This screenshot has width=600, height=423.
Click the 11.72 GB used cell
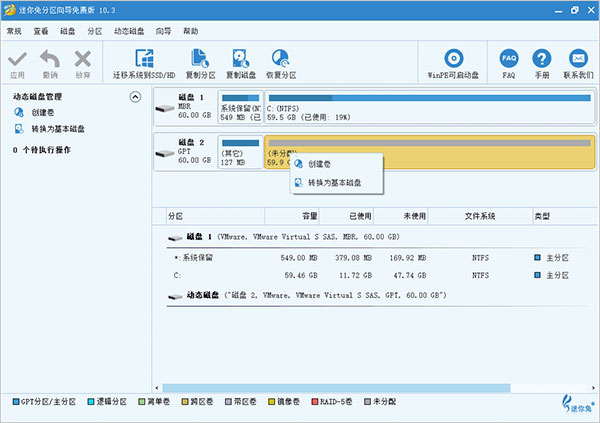click(355, 276)
